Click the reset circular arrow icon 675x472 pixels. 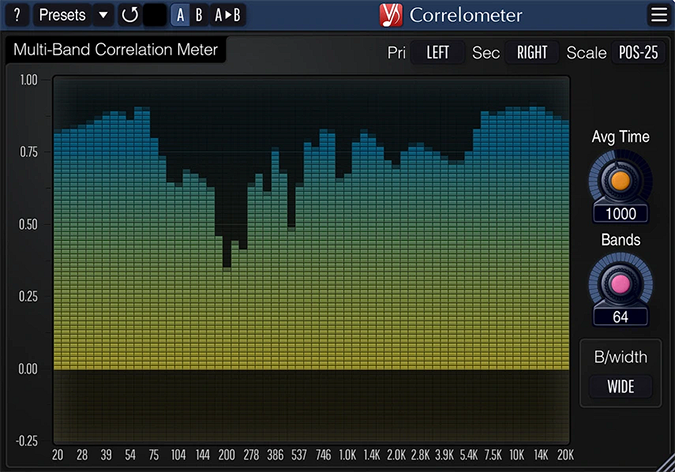click(x=129, y=15)
